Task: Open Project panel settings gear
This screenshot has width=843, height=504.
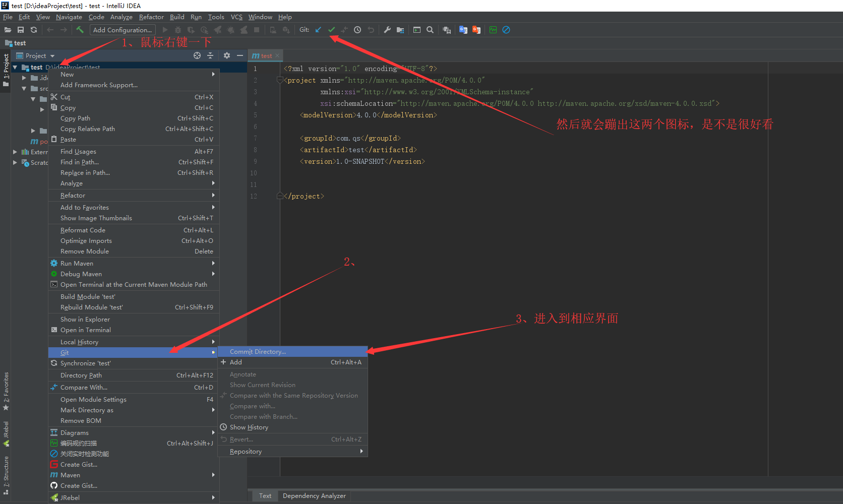Action: coord(227,55)
